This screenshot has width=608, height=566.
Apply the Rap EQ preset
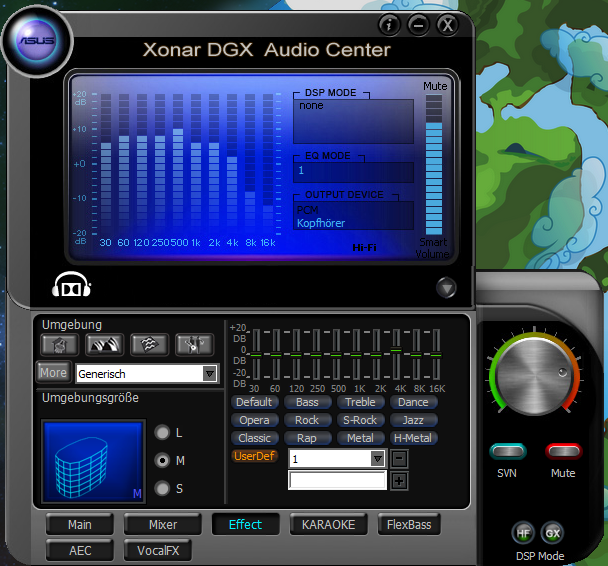click(307, 438)
